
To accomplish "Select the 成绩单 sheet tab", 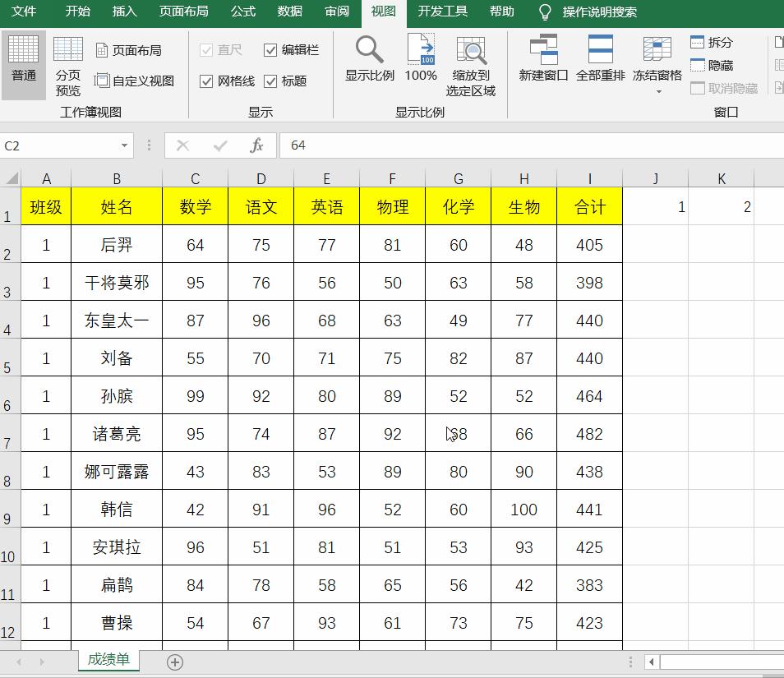I will coord(108,660).
